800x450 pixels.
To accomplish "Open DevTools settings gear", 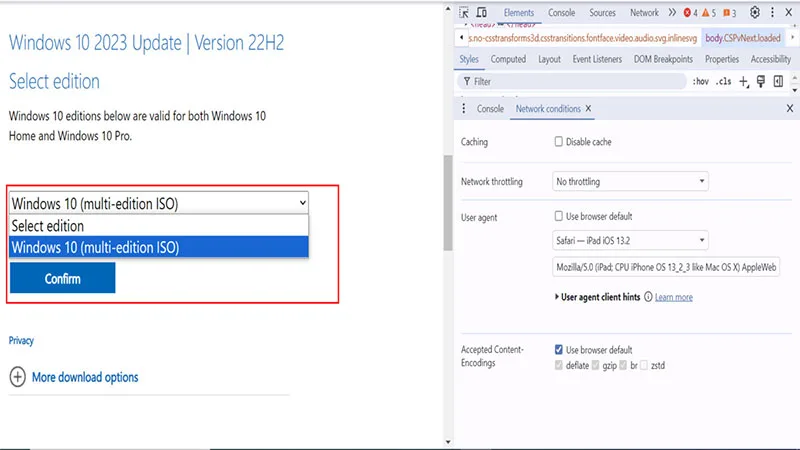I will [755, 12].
